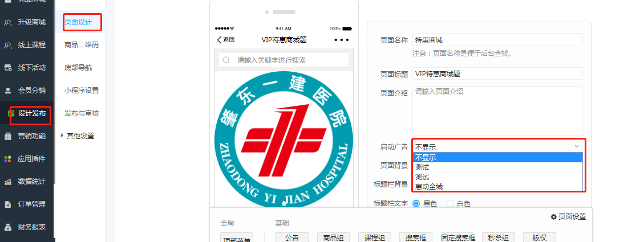
Task: Select the hospital logo image in preview
Action: pyautogui.click(x=284, y=139)
